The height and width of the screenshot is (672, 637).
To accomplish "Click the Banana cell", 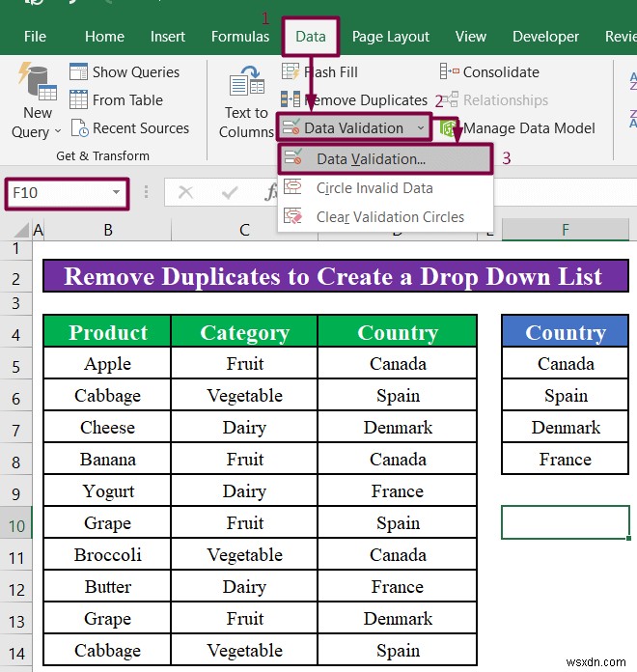I will pos(107,459).
